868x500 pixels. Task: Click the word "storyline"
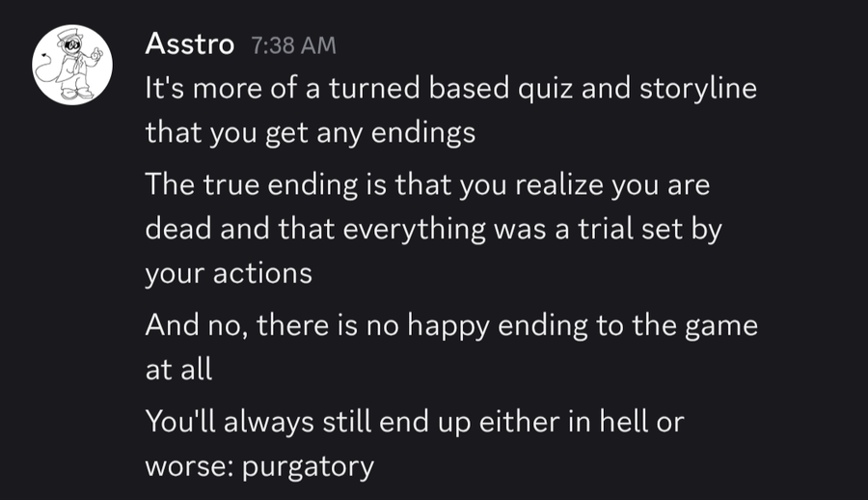point(698,89)
